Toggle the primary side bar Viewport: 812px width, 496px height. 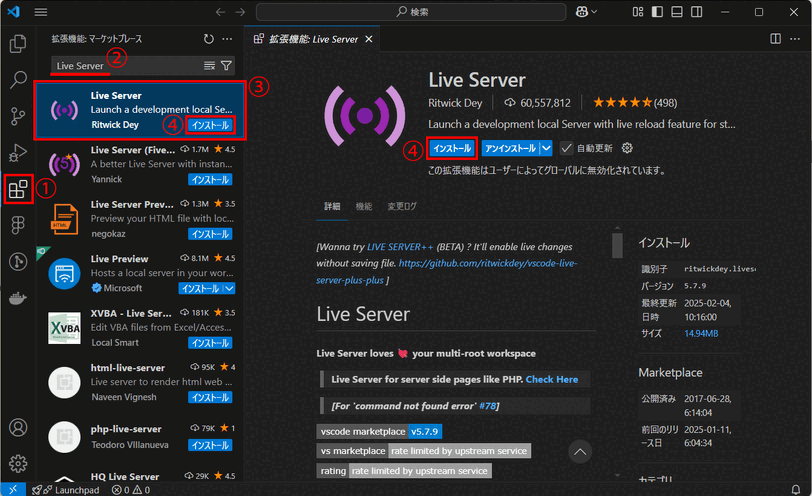tap(658, 12)
